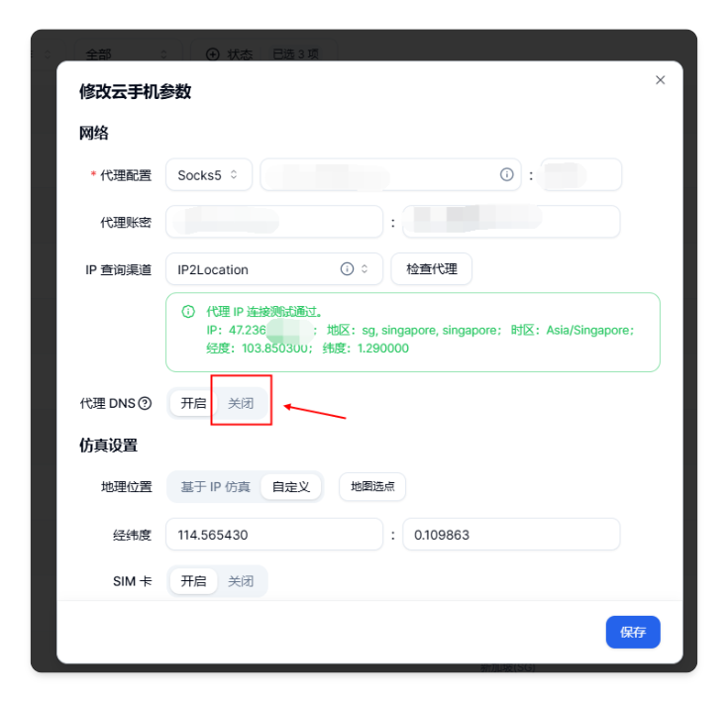Click info icon in proxy host field
The image size is (728, 702).
pos(506,174)
